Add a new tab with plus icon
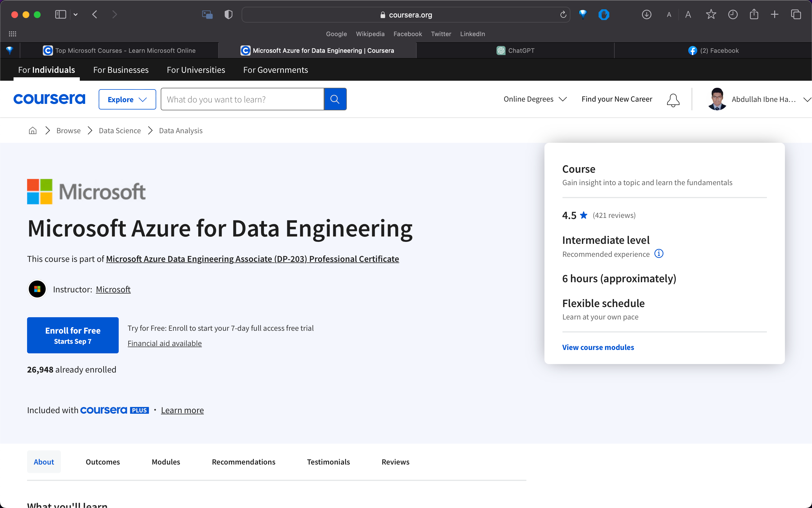Screen dimensions: 812x508 (775, 14)
